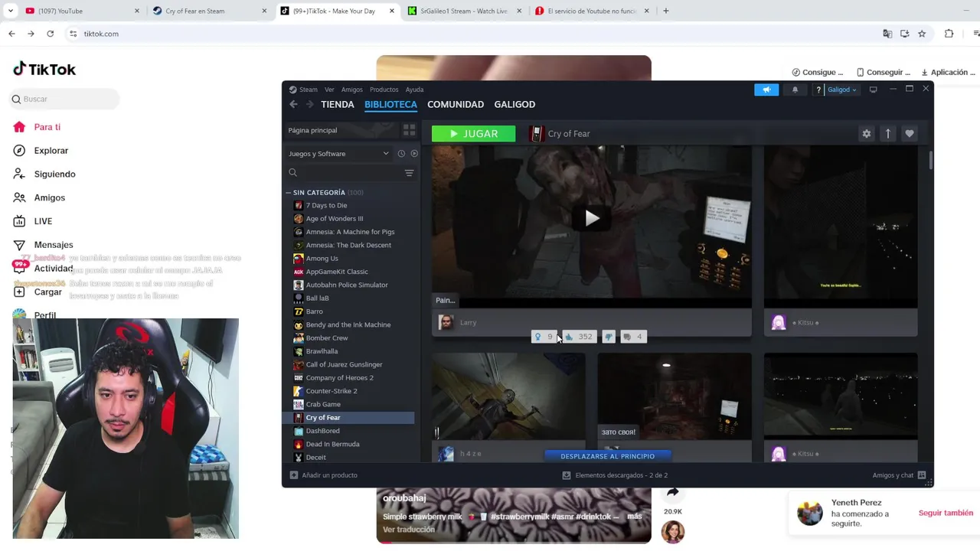Select the BIBLIOTECA tab
980x551 pixels.
tap(390, 104)
